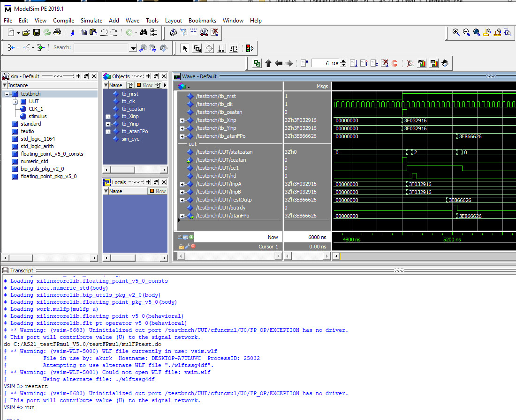Toggle the Now column button in Objects header
This screenshot has width=516, height=420.
point(145,85)
